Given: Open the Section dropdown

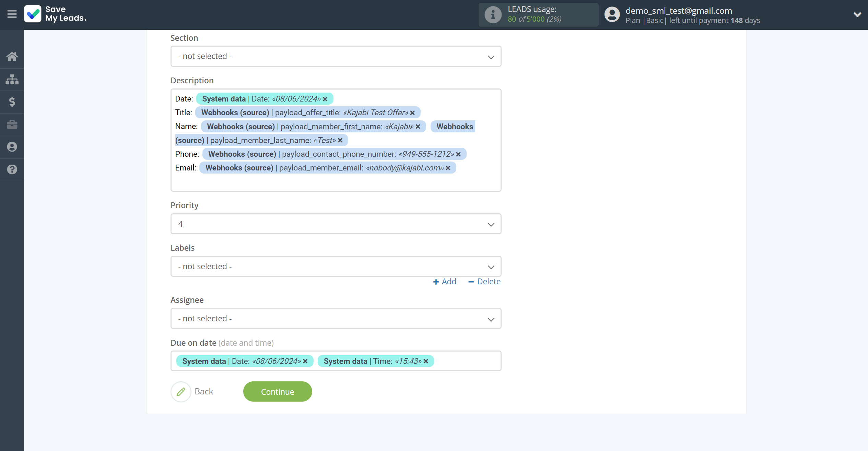Looking at the screenshot, I should [336, 56].
